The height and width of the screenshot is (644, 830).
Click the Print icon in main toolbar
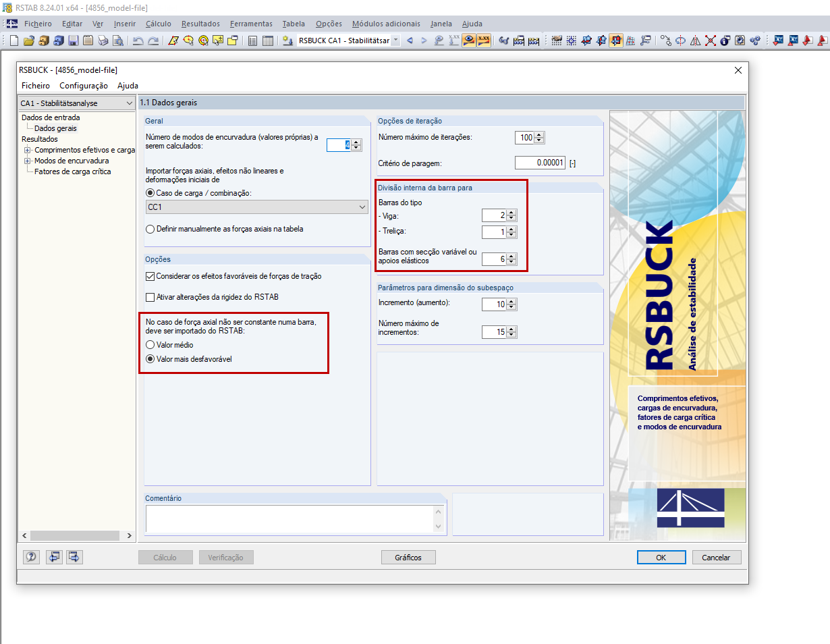tap(103, 41)
